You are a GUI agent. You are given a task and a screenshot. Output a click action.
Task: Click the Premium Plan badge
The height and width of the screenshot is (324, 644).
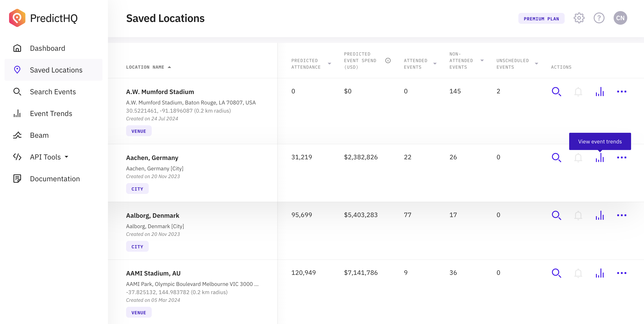coord(541,19)
